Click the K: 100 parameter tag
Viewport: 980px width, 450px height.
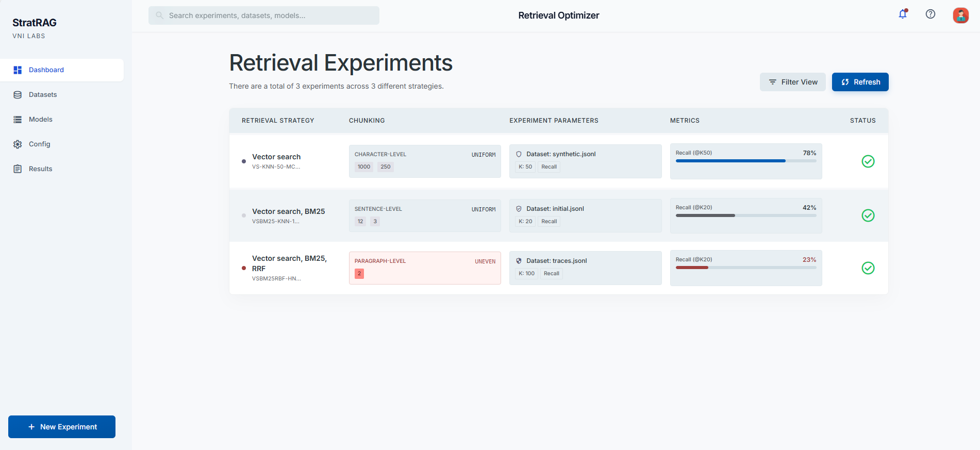coord(526,274)
